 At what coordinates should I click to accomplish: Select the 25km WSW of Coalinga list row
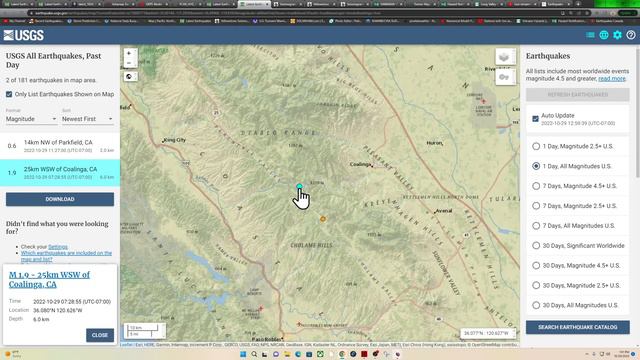pos(60,173)
